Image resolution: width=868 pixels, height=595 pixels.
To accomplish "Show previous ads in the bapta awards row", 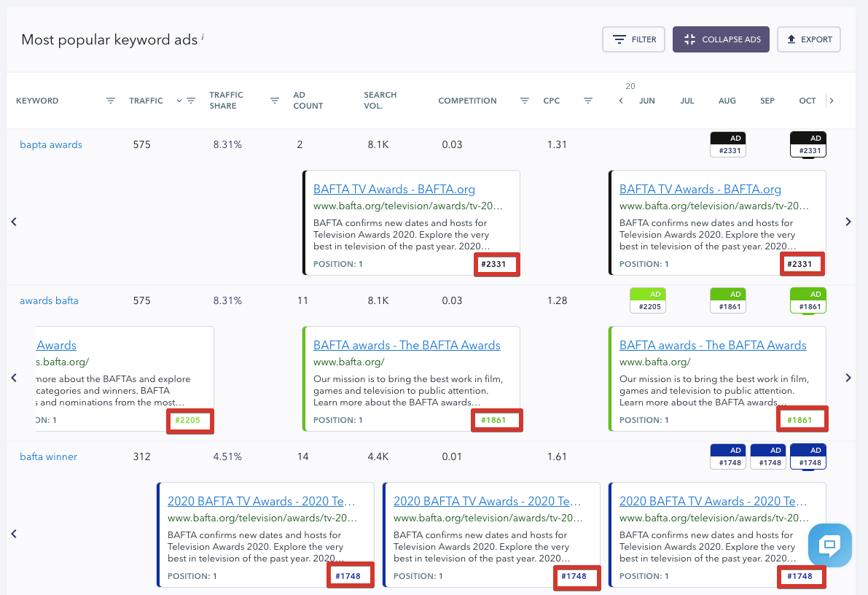I will [x=14, y=222].
